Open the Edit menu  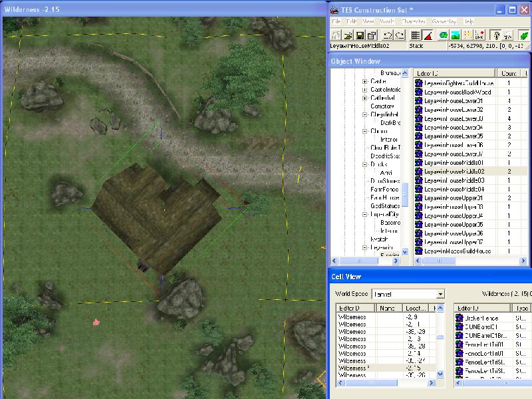(x=351, y=21)
